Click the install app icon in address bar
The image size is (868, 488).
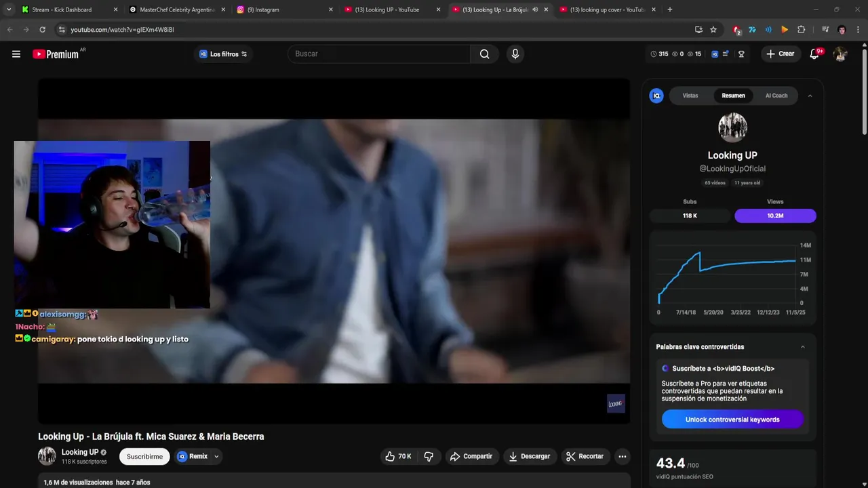tap(698, 30)
